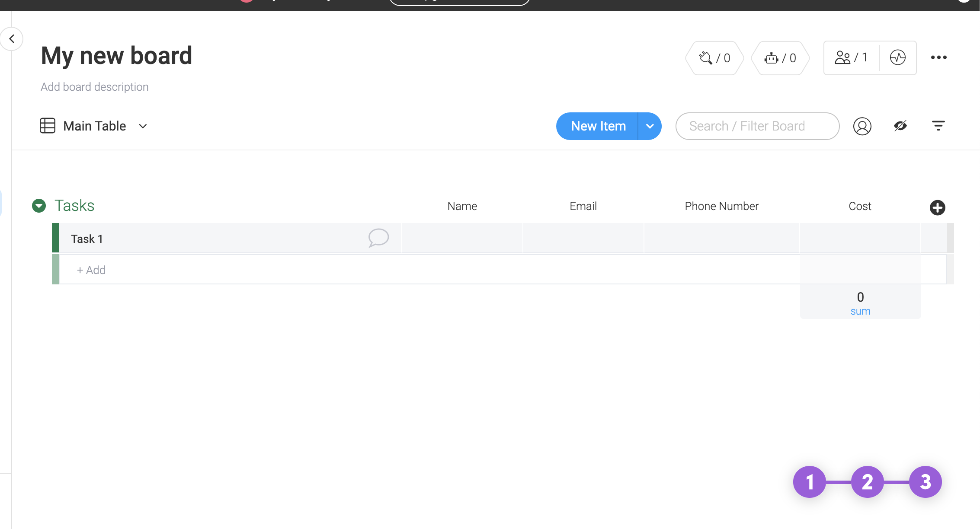The width and height of the screenshot is (980, 529).
Task: Open Task 1 conversation bubble
Action: point(378,238)
